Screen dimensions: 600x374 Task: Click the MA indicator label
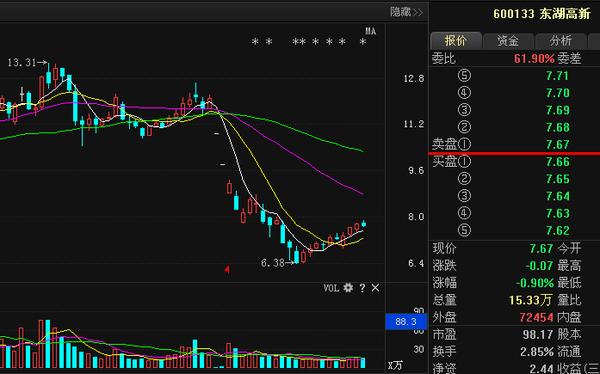(370, 31)
